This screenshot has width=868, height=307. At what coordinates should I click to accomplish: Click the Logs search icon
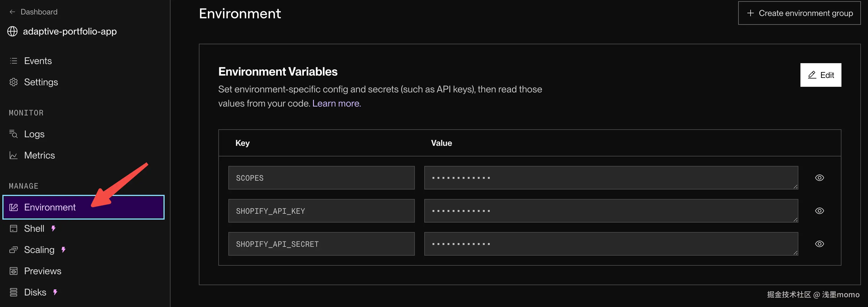coord(14,134)
